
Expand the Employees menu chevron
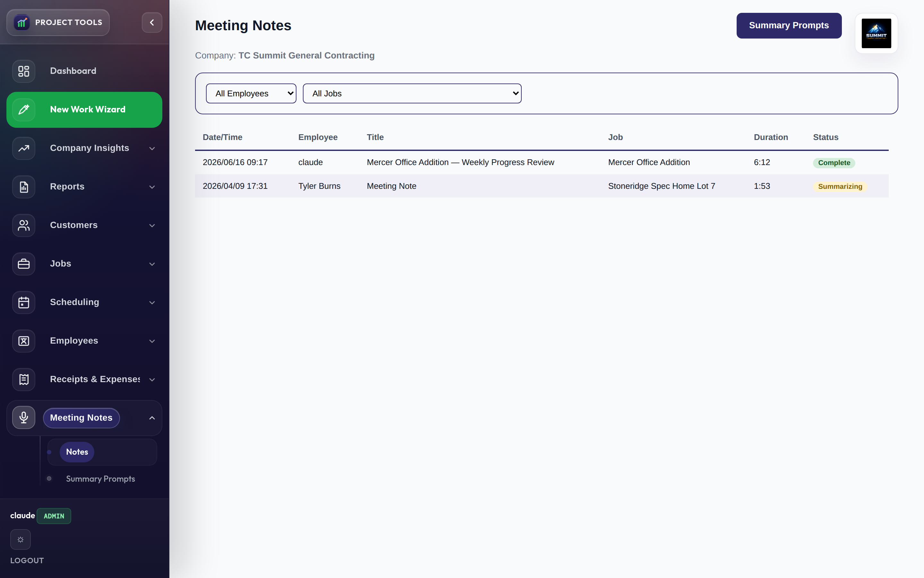coord(152,341)
